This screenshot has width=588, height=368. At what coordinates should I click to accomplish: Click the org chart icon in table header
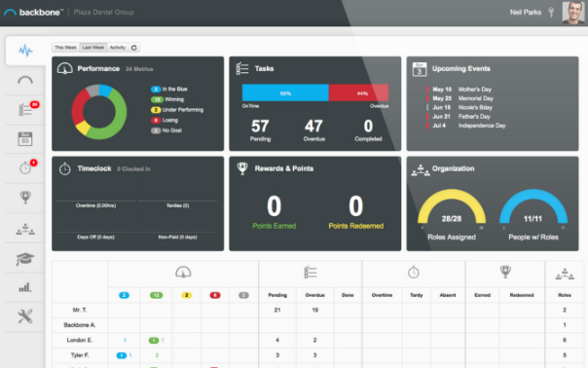pos(565,275)
